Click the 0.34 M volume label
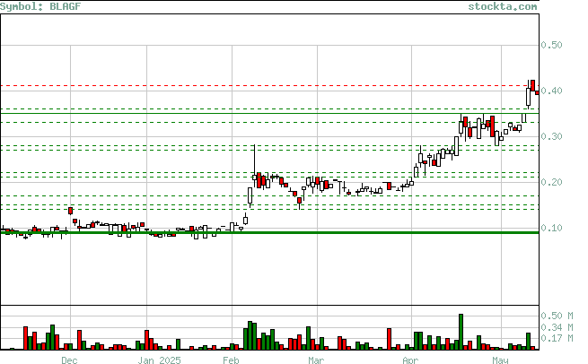Screen dimensions: 588x364 pyautogui.click(x=557, y=327)
